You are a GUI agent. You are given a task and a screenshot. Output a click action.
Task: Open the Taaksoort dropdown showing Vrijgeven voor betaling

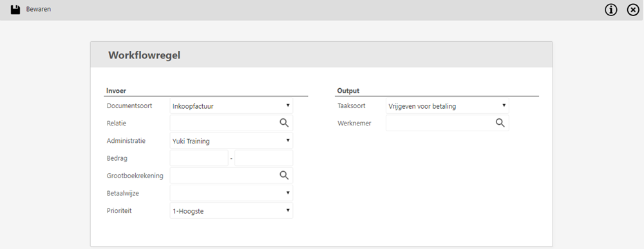(448, 106)
